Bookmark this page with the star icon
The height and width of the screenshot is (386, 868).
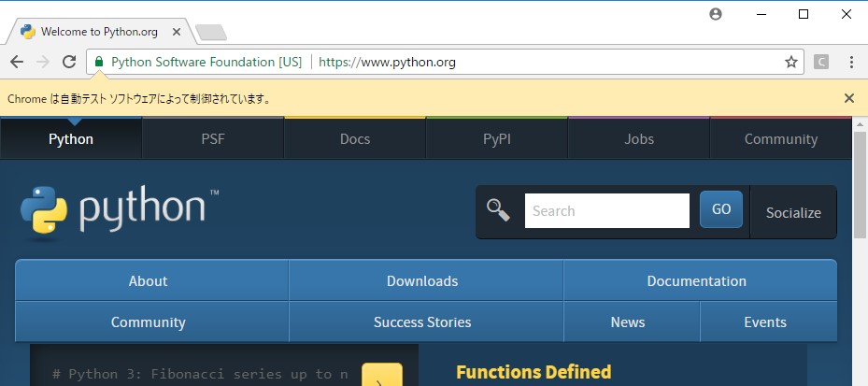(791, 62)
